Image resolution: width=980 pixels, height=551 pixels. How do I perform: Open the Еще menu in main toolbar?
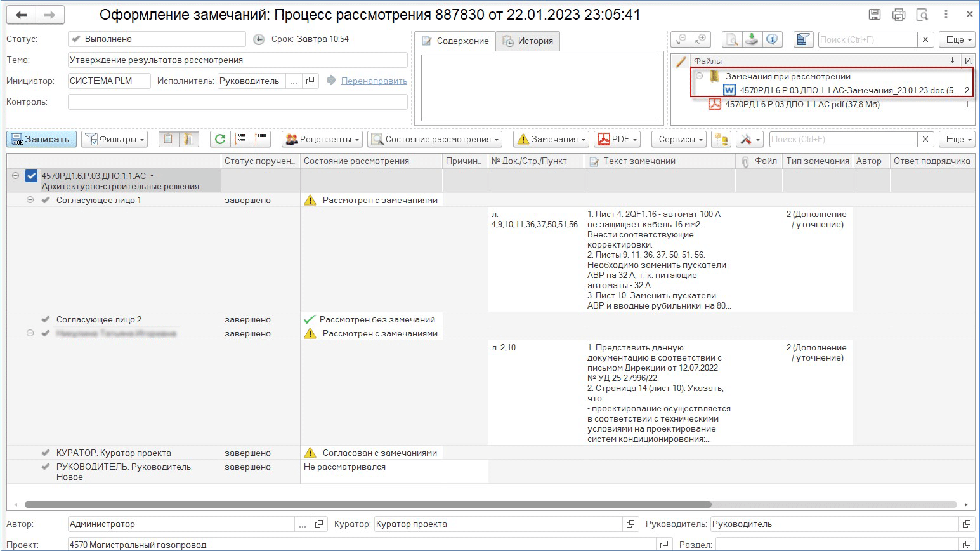pyautogui.click(x=958, y=139)
